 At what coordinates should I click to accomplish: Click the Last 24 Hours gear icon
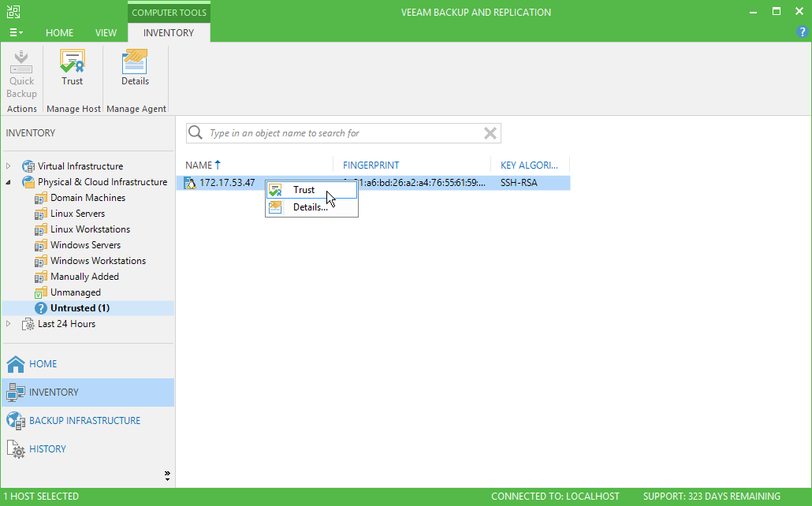tap(28, 324)
